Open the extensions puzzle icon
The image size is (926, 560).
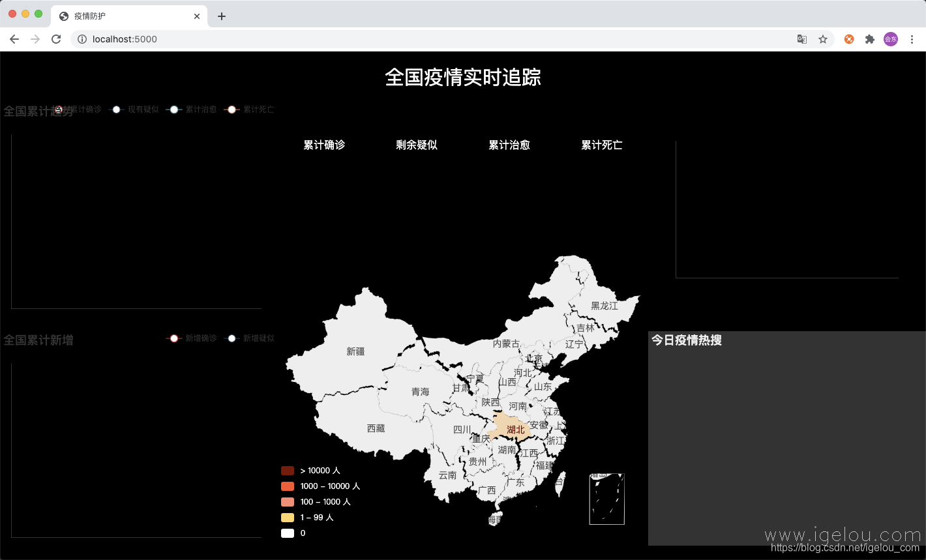point(870,39)
